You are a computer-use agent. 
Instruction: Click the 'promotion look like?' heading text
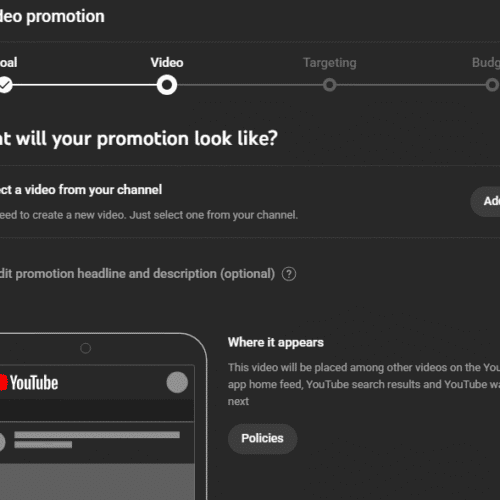tap(187, 139)
